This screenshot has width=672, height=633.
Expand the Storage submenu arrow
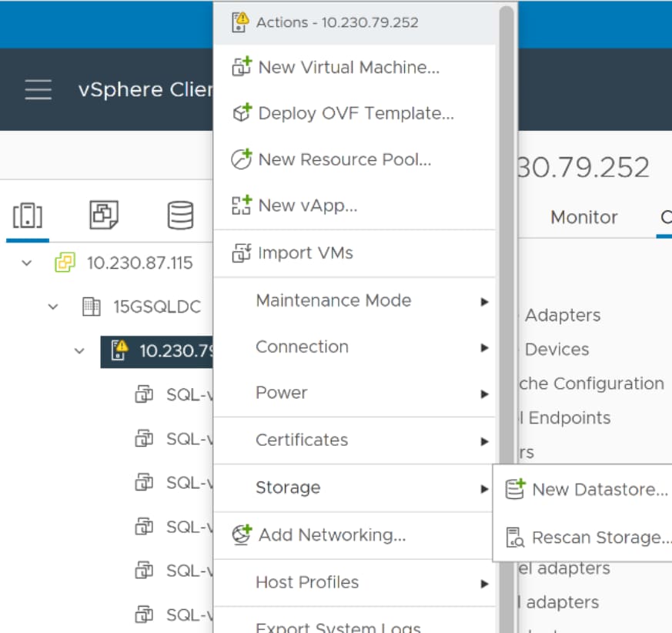tap(484, 488)
